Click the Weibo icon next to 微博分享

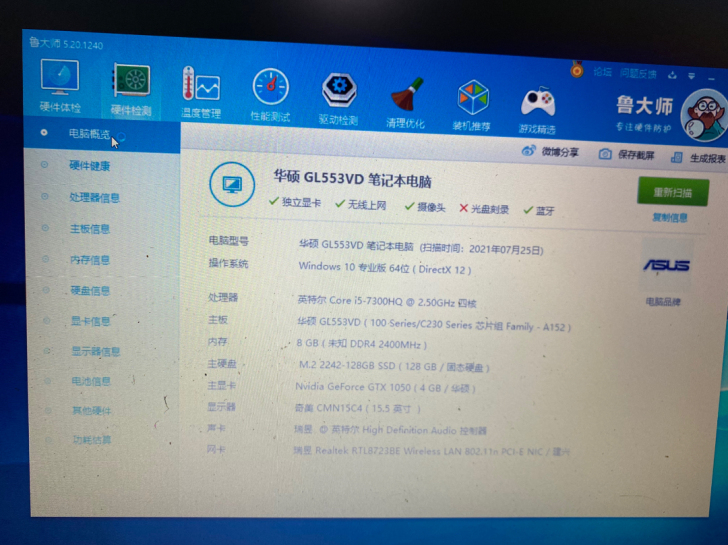(x=528, y=151)
